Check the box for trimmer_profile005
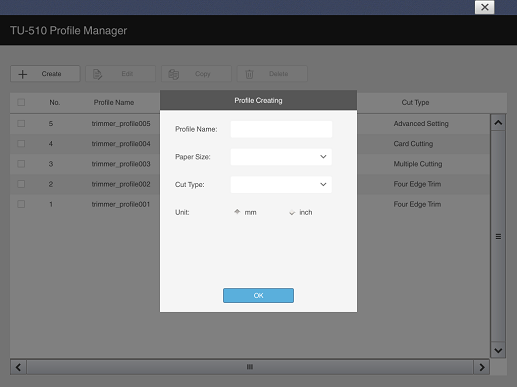This screenshot has height=387, width=517. 21,124
